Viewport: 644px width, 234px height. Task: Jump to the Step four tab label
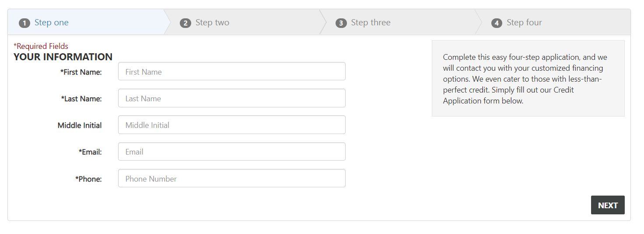524,23
